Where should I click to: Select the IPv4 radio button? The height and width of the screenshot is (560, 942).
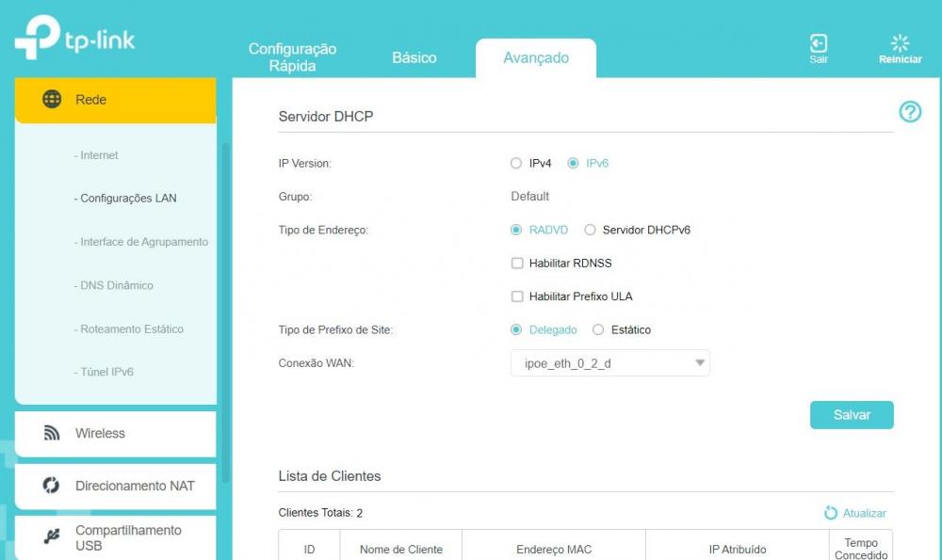pyautogui.click(x=515, y=164)
